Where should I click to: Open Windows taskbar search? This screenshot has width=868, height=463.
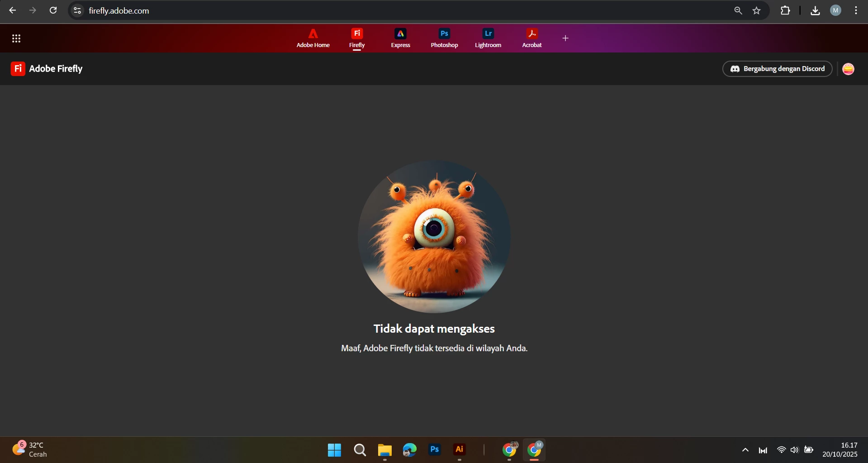coord(360,450)
